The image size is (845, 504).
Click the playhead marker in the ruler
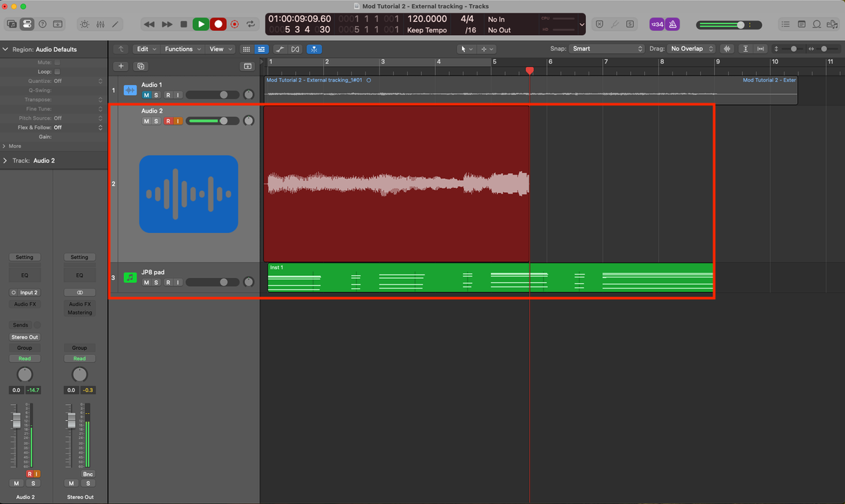click(530, 70)
